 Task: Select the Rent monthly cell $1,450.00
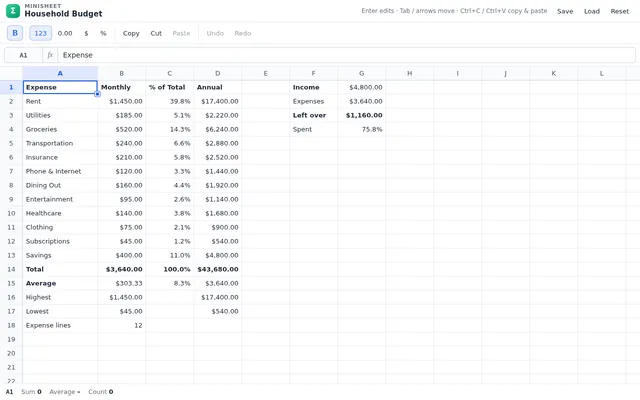click(x=122, y=101)
